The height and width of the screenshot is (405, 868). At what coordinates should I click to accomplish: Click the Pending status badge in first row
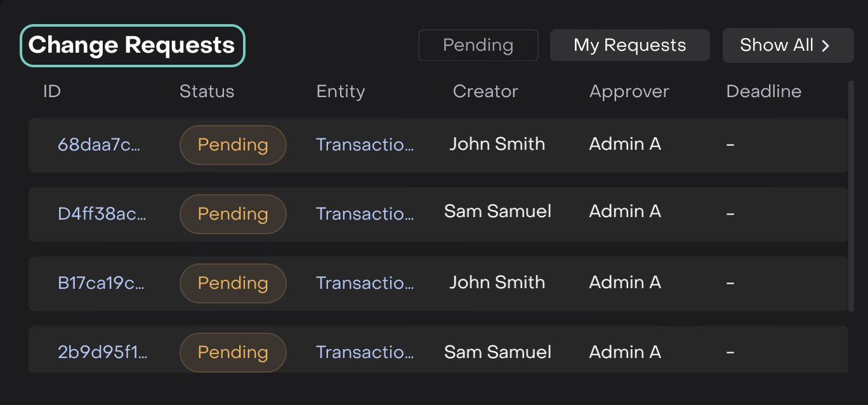click(233, 145)
